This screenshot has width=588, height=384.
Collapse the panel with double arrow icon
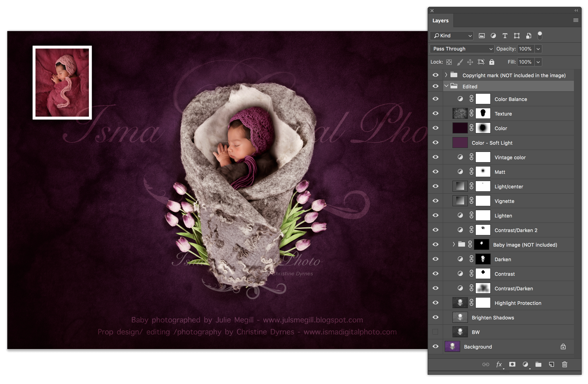point(576,11)
